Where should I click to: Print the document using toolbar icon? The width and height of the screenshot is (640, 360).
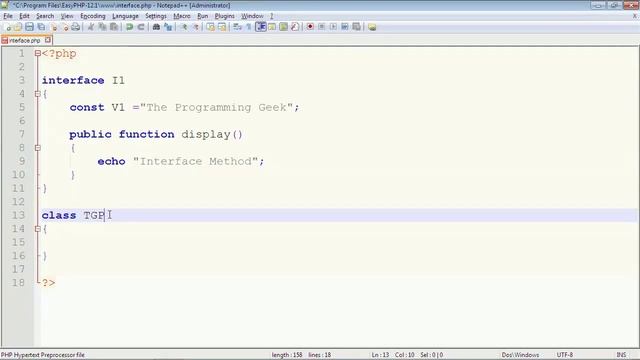tap(76, 27)
